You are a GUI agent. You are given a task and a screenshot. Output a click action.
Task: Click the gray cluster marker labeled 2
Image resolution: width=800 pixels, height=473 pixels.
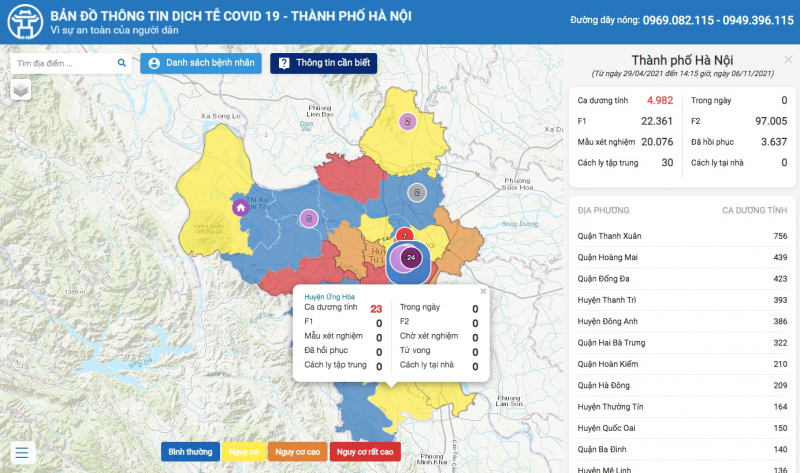pos(417,193)
